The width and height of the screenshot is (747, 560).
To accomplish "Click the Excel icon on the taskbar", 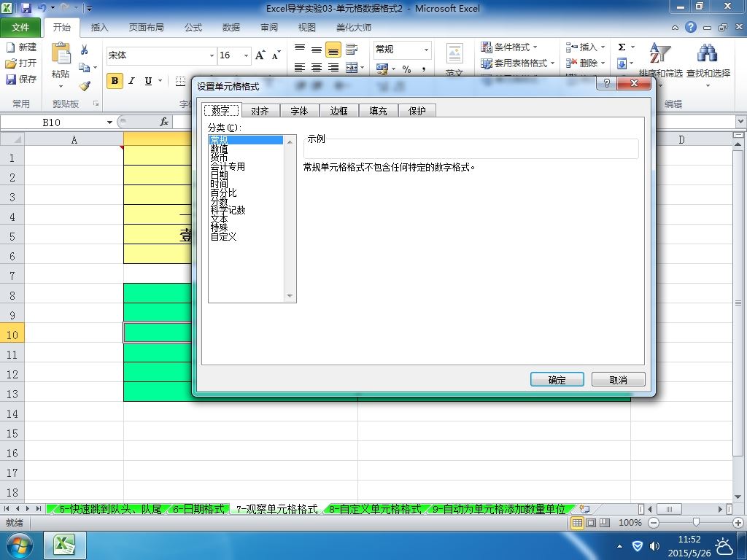I will (x=65, y=545).
